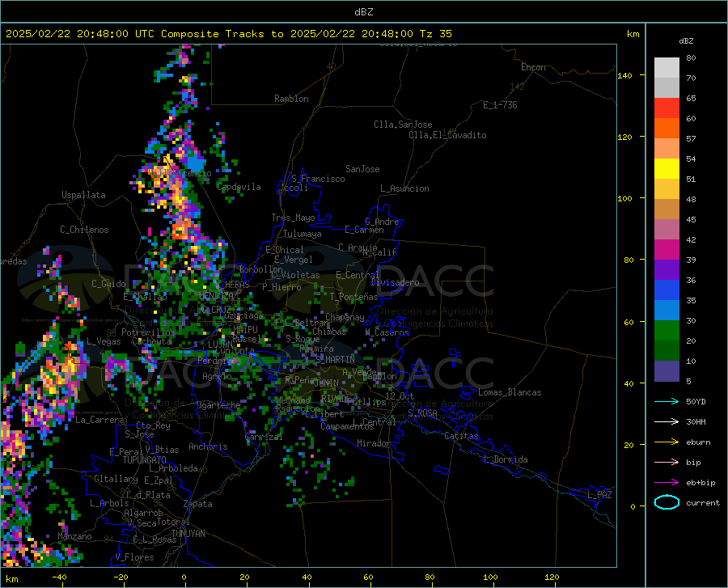The width and height of the screenshot is (728, 588).
Task: Click the 'TUPUNGATO' city label
Action: [x=145, y=460]
